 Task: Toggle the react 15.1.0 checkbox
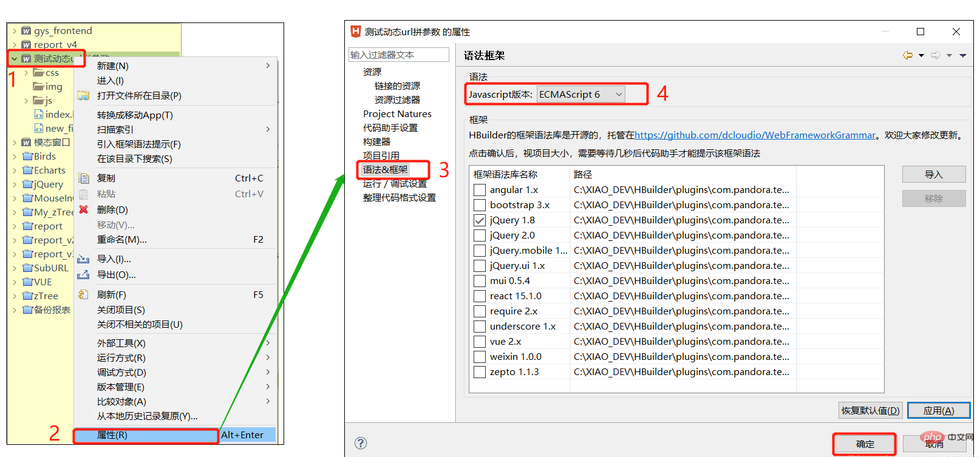pyautogui.click(x=480, y=296)
